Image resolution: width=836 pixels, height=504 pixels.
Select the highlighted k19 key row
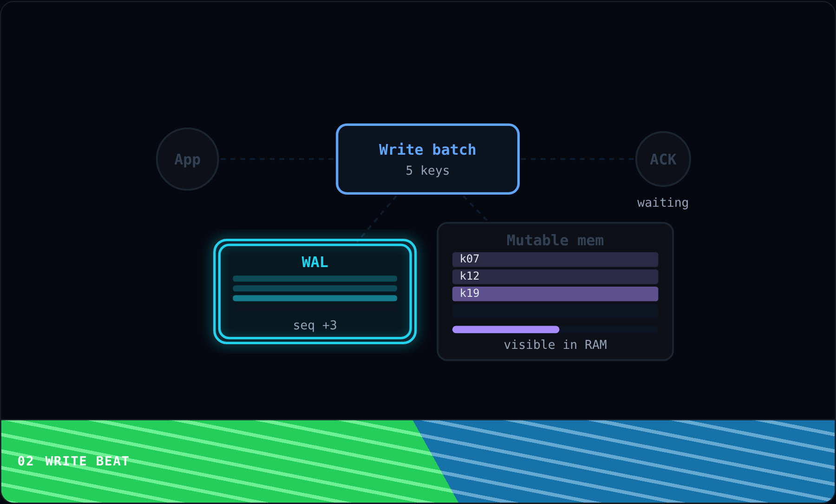[x=555, y=294]
